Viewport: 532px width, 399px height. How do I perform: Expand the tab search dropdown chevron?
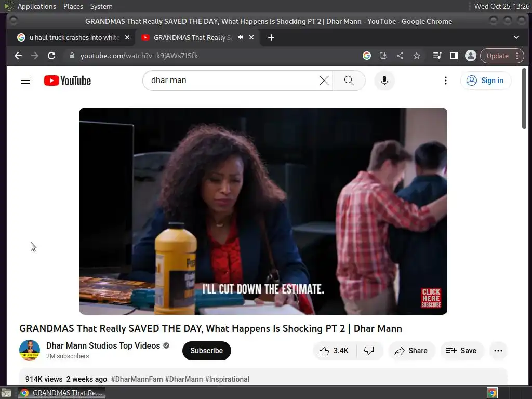click(x=516, y=37)
